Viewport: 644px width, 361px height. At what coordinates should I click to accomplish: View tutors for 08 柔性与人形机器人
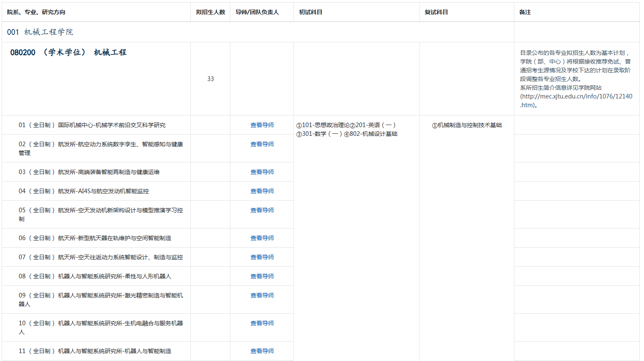(262, 276)
